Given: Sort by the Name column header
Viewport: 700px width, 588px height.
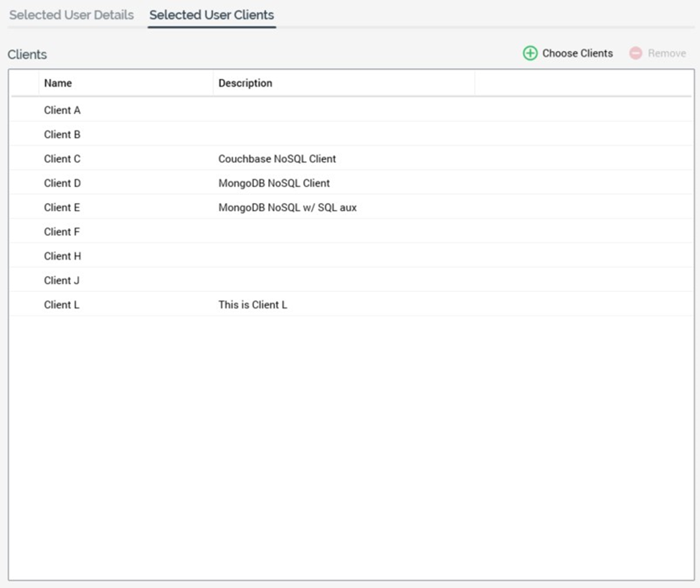Looking at the screenshot, I should (58, 83).
